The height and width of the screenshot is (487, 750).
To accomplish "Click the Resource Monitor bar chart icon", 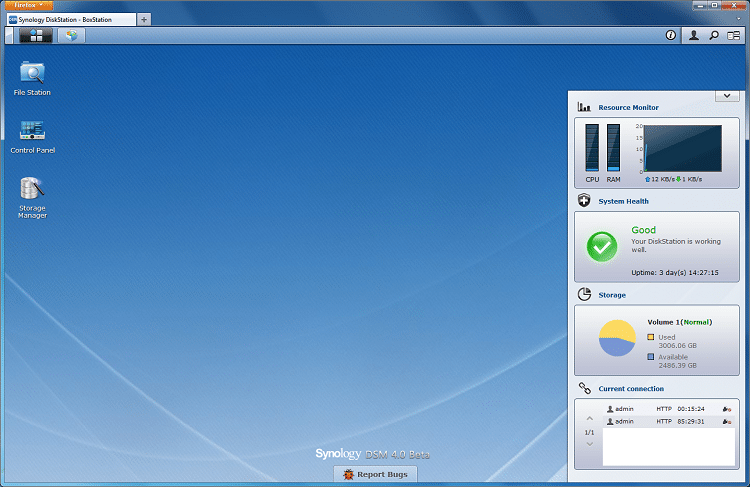I will point(584,107).
